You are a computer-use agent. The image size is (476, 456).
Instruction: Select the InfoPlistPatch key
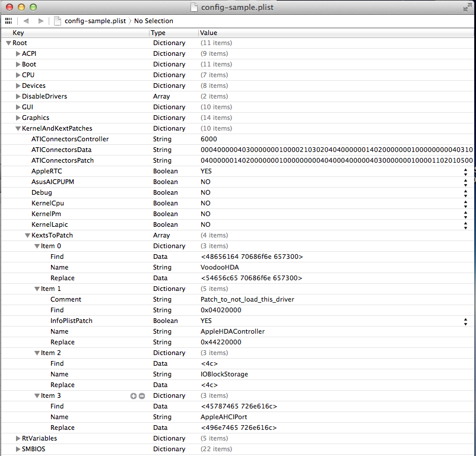coord(71,321)
